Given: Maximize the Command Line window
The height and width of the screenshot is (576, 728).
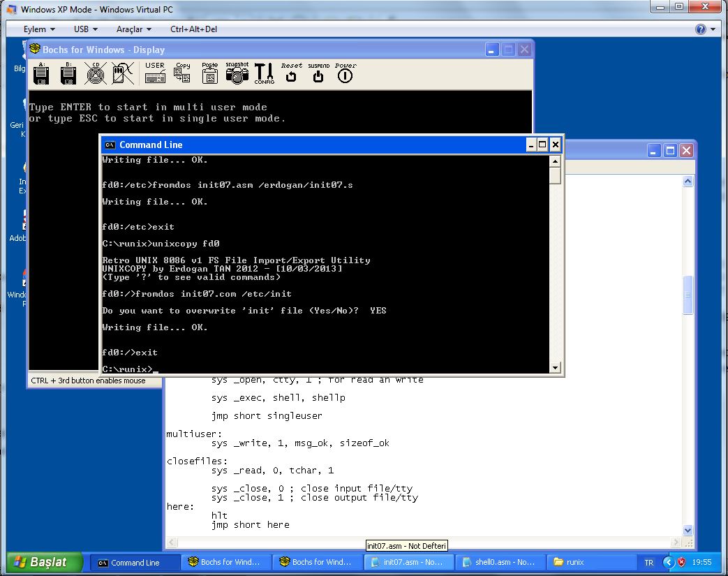Looking at the screenshot, I should pos(542,145).
